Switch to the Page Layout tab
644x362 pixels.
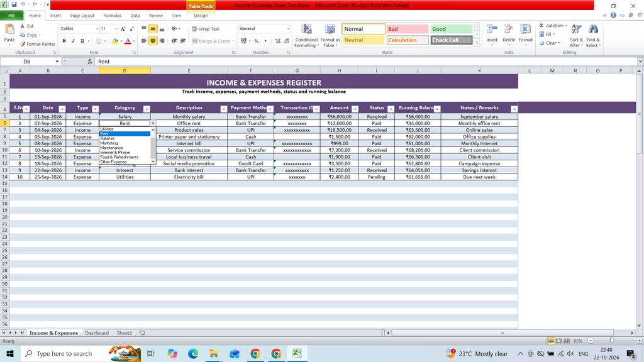pyautogui.click(x=82, y=16)
